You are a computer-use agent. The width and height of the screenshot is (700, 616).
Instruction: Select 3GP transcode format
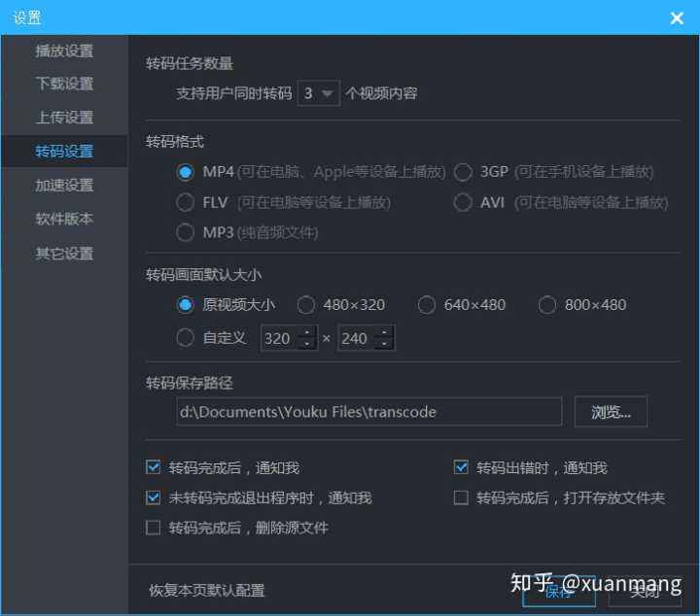(x=463, y=172)
